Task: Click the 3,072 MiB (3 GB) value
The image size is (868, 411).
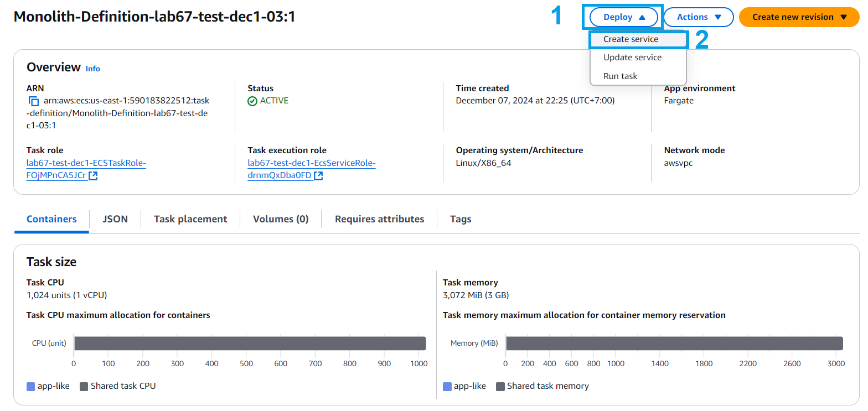Action: coord(476,295)
